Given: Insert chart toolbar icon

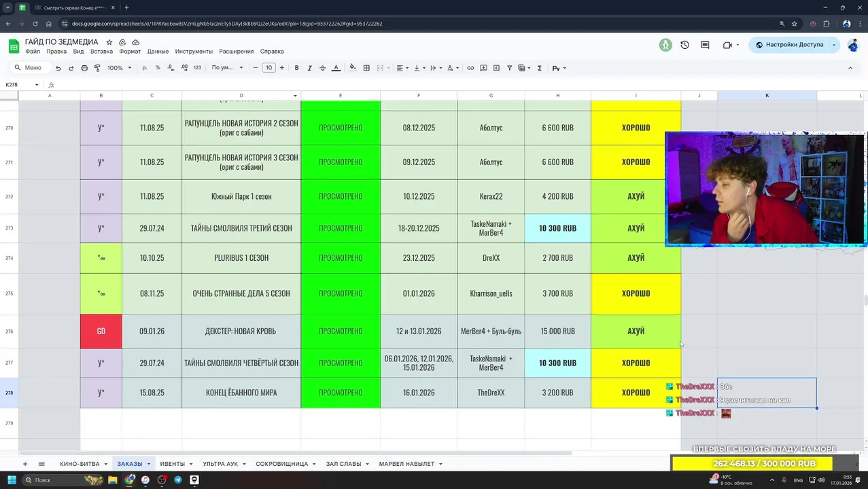Looking at the screenshot, I should (496, 68).
